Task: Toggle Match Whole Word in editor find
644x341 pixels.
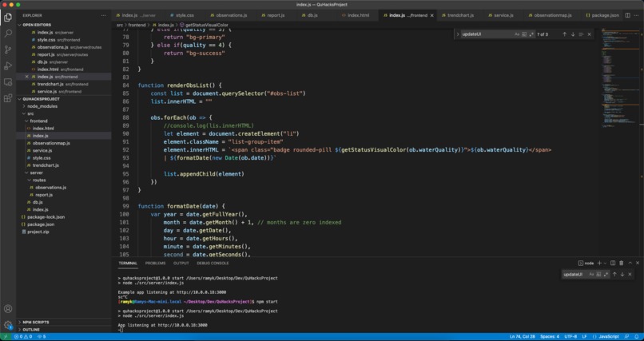Action: coord(525,34)
